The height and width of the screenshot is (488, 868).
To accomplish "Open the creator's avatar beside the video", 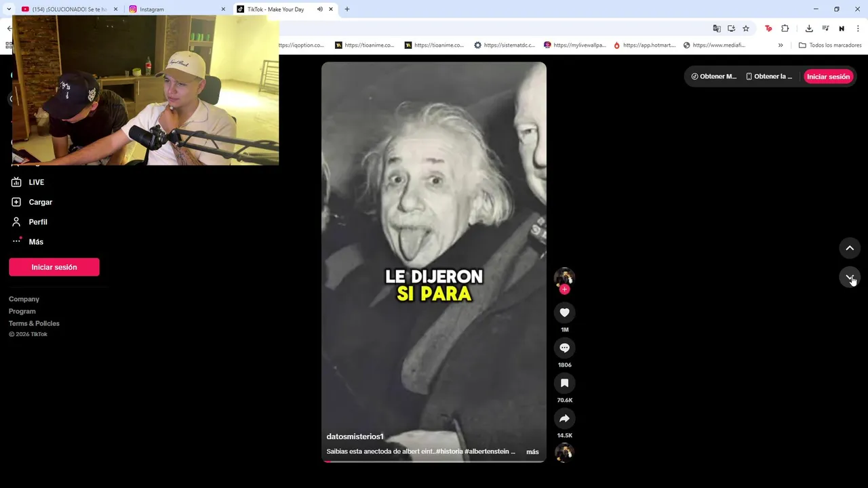I will click(564, 277).
